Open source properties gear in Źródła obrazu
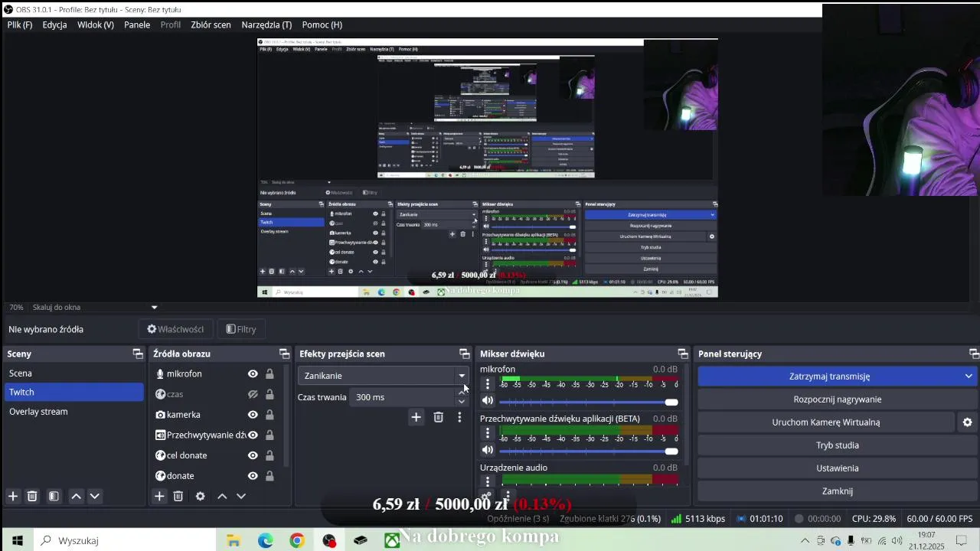This screenshot has height=551, width=980. coord(200,496)
